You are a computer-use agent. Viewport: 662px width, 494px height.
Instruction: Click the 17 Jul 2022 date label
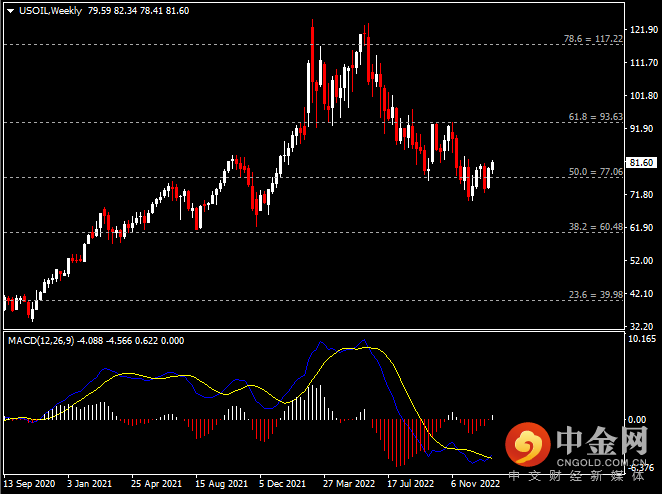tap(411, 483)
